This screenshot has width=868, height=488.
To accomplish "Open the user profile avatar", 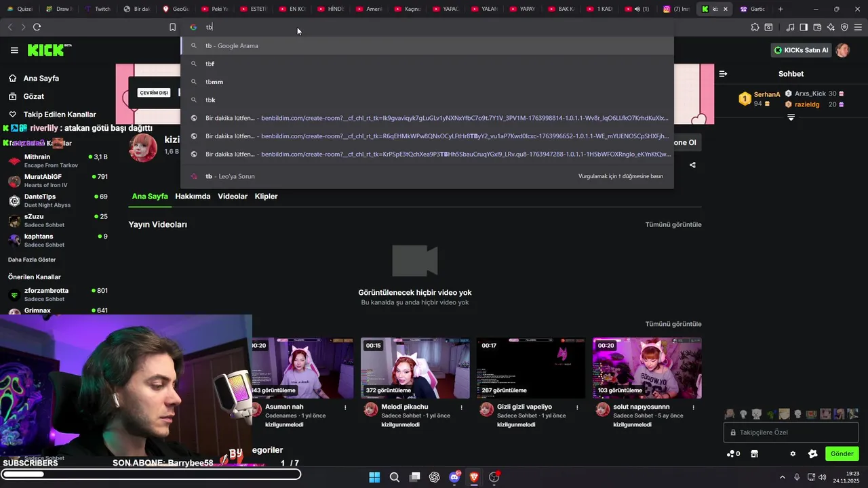I will point(843,50).
